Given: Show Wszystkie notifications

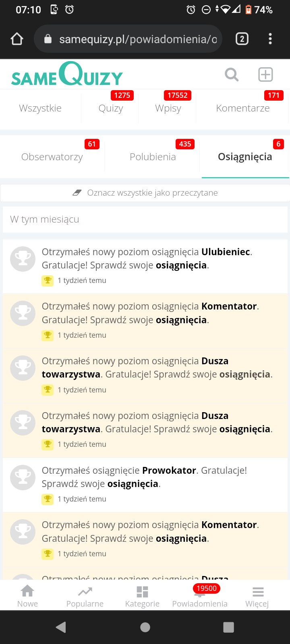Looking at the screenshot, I should pos(40,108).
